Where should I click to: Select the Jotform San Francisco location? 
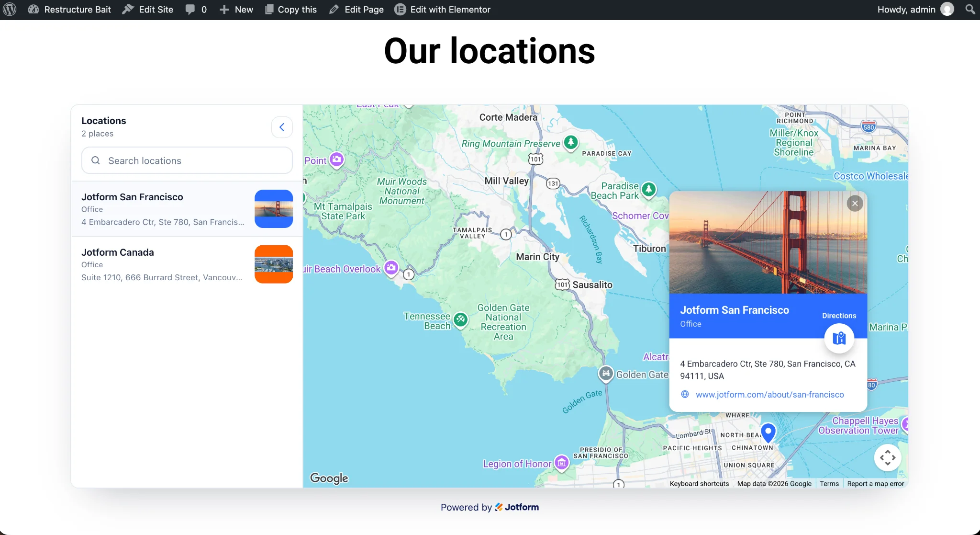click(x=187, y=209)
